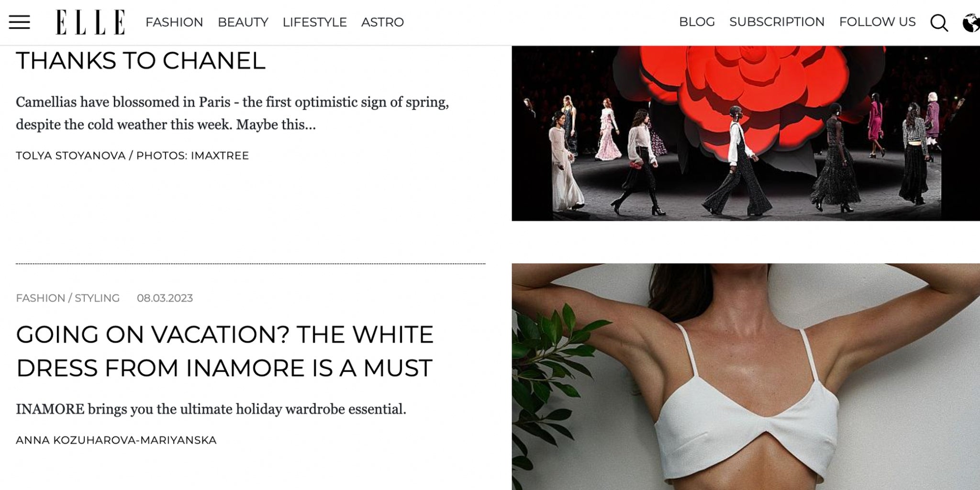
Task: Open the FASHION category tag
Action: coord(40,298)
